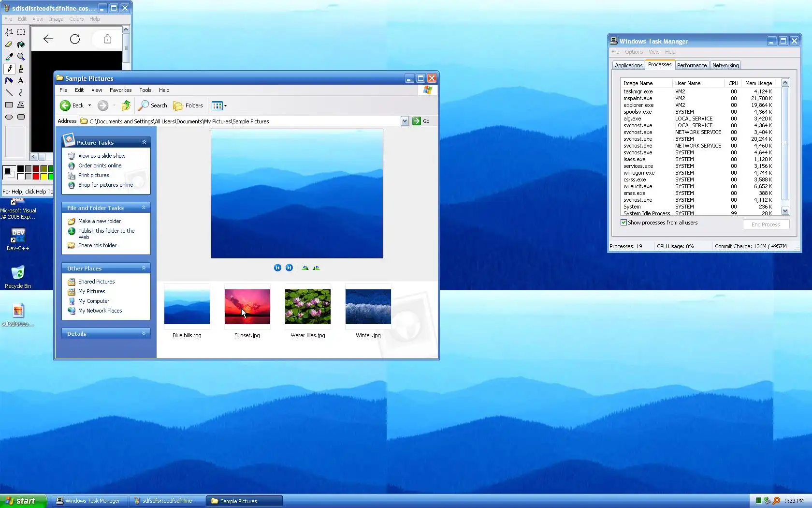Open the Colors menu in Paint

click(76, 19)
